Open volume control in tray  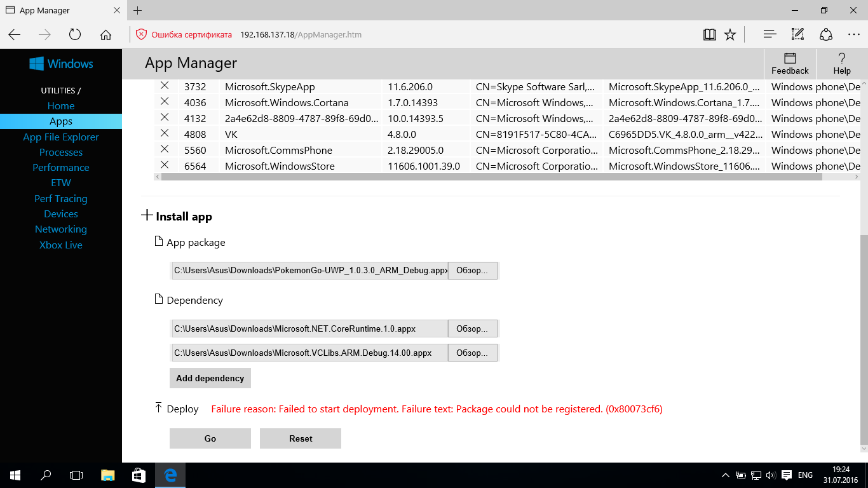tap(770, 475)
